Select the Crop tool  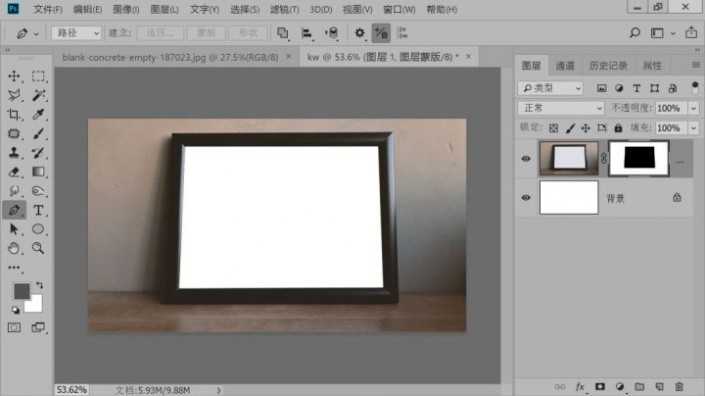coord(14,114)
